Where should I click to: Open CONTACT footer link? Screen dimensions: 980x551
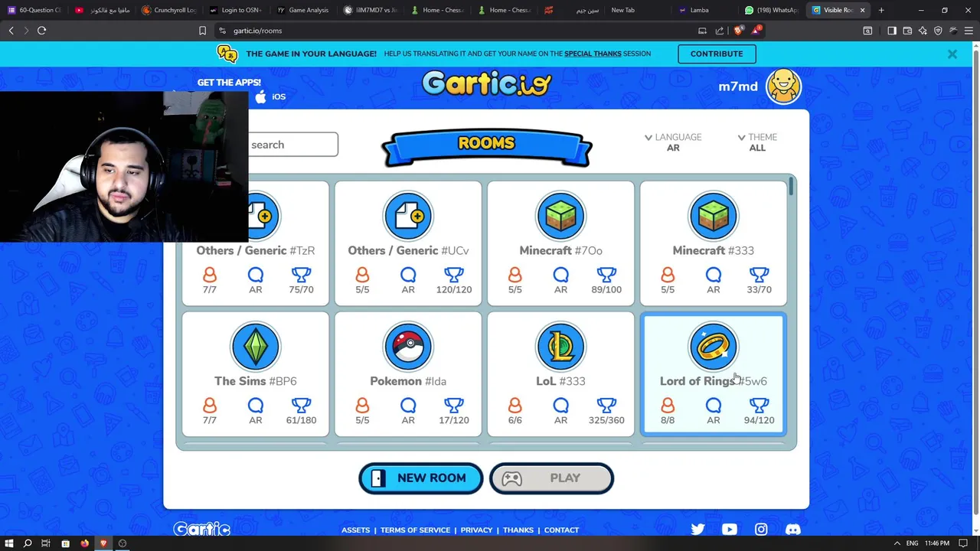561,530
